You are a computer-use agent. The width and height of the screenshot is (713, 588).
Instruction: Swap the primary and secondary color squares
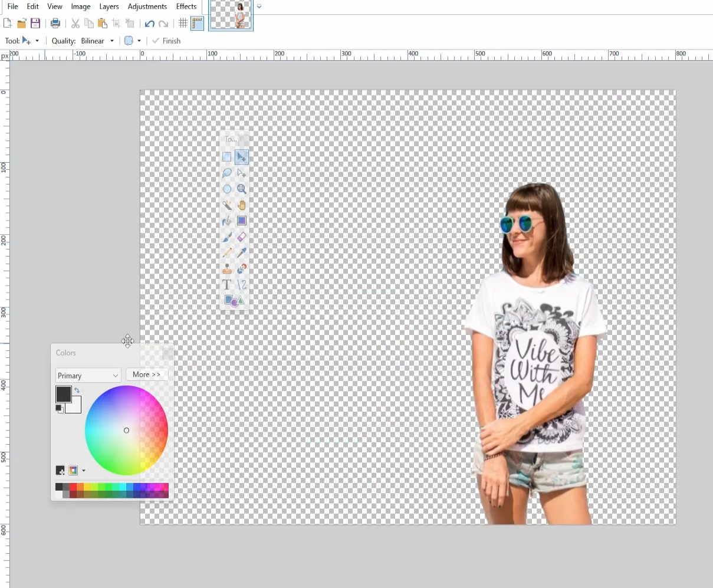click(x=77, y=390)
